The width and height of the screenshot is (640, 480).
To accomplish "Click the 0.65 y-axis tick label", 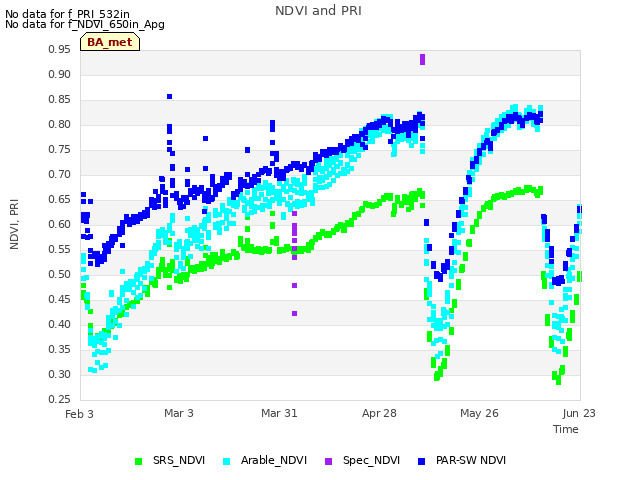I will [x=59, y=199].
